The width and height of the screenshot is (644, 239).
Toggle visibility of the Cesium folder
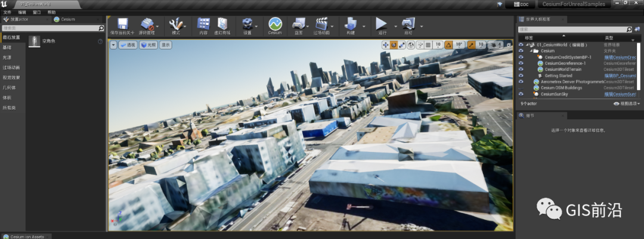(521, 51)
